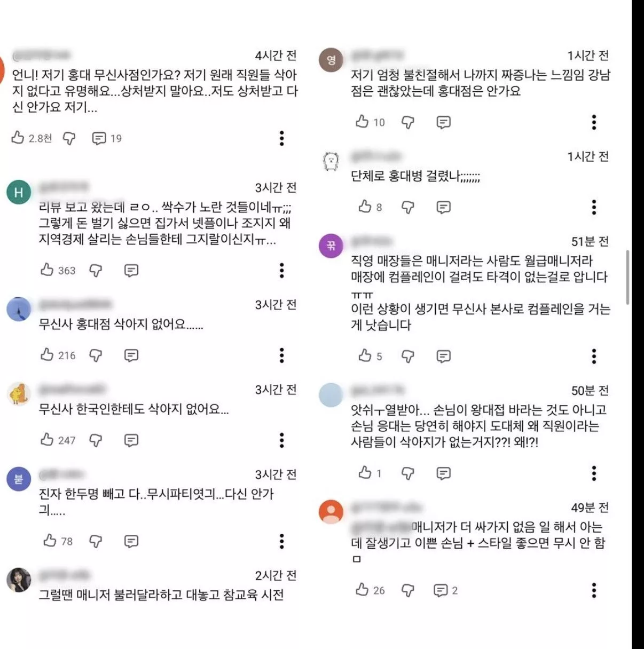Viewport: 644px width, 649px height.
Task: Reply to the comment with 247 likes
Action: click(x=131, y=440)
